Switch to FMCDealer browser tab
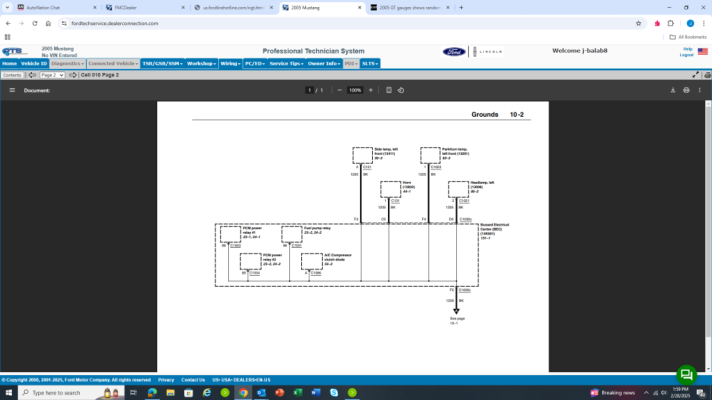This screenshot has width=712, height=400. (x=143, y=8)
